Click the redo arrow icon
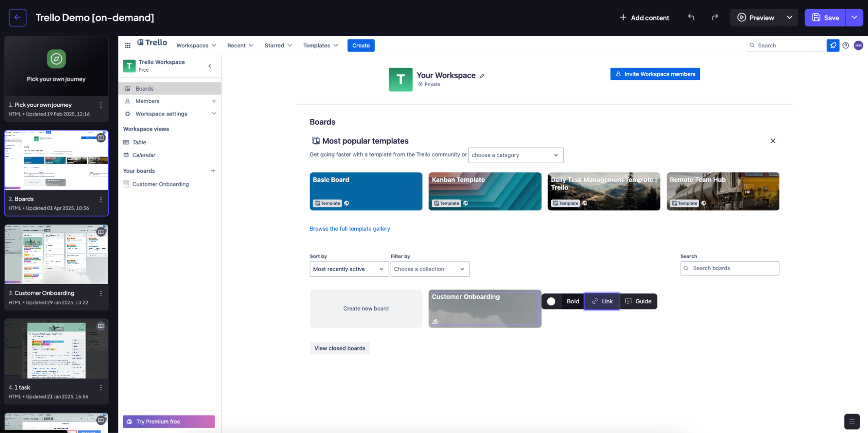The height and width of the screenshot is (433, 868). (x=715, y=17)
